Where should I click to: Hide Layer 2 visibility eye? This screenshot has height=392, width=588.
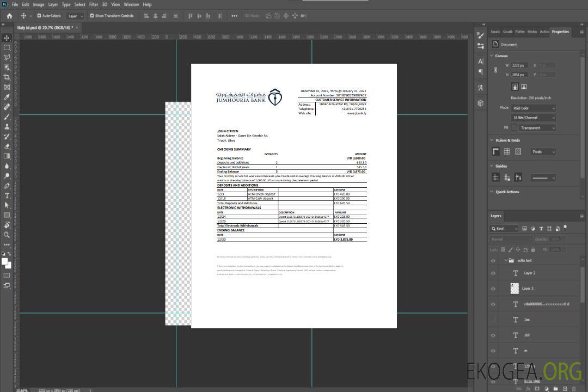(x=493, y=273)
